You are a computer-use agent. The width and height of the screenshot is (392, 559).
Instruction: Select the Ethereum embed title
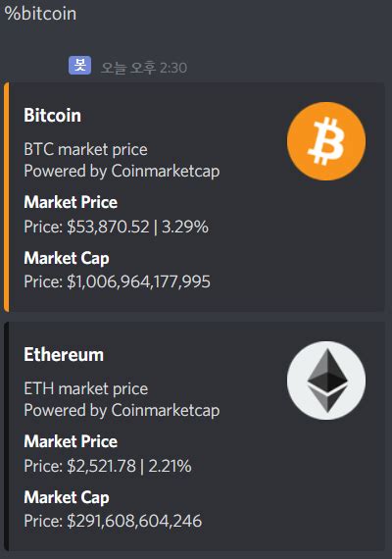[x=64, y=354]
